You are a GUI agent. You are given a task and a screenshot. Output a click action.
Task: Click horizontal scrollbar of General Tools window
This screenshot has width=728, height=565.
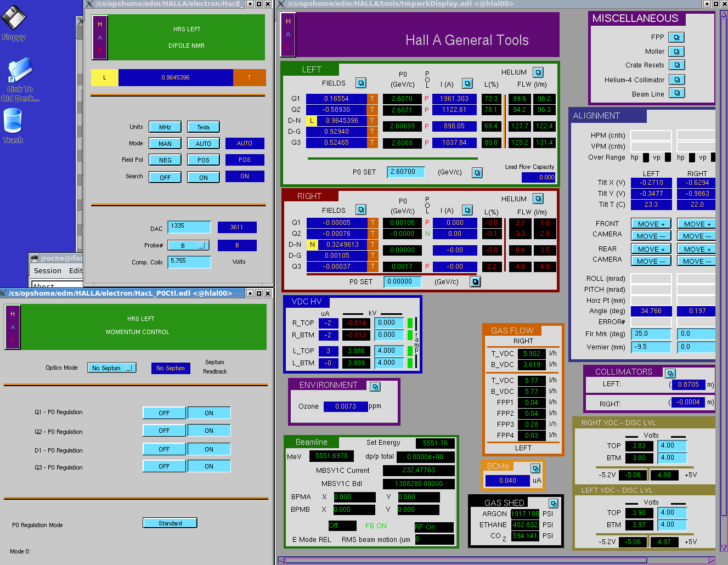pyautogui.click(x=496, y=560)
